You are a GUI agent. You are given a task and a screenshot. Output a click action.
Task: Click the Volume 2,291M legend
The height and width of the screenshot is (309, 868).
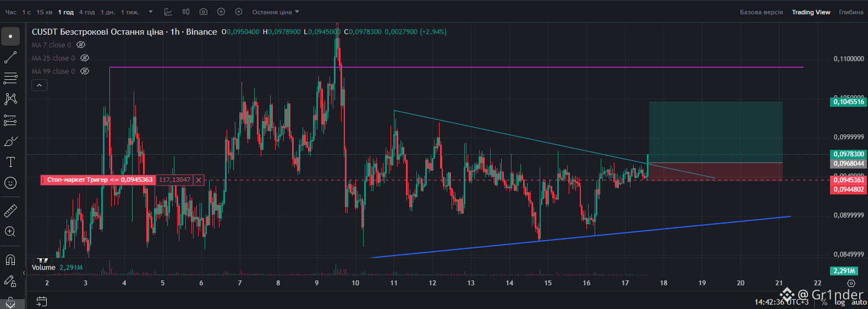57,267
